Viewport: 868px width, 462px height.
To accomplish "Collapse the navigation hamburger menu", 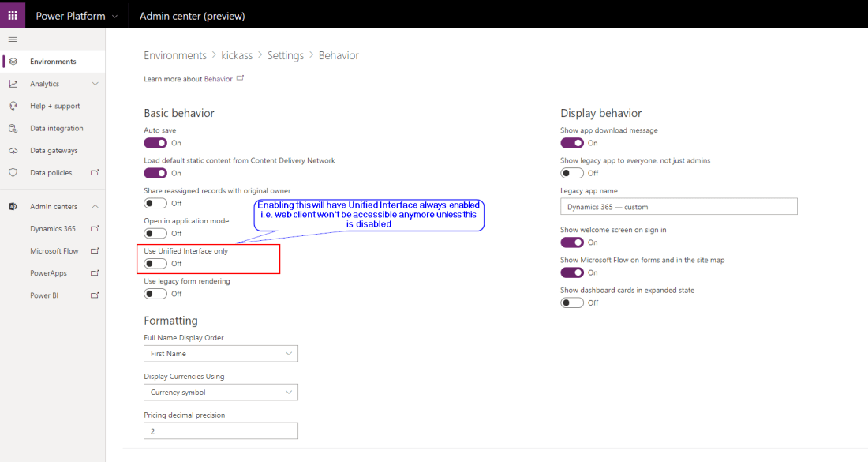I will click(x=13, y=39).
